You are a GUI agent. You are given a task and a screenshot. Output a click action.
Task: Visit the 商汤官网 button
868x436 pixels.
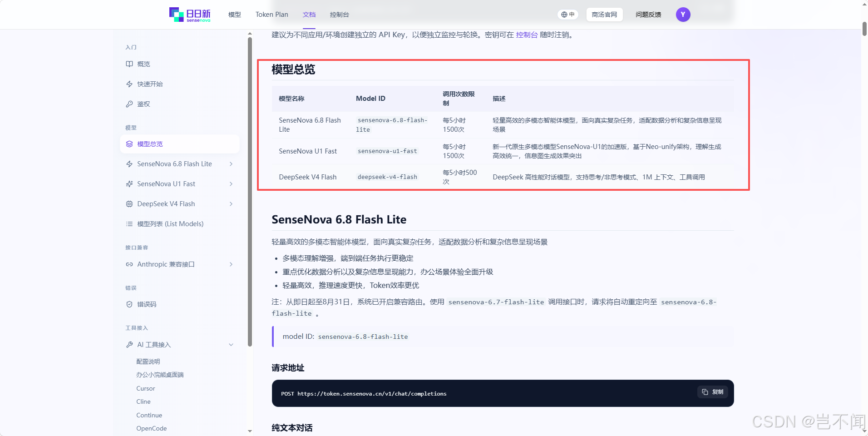(x=604, y=15)
